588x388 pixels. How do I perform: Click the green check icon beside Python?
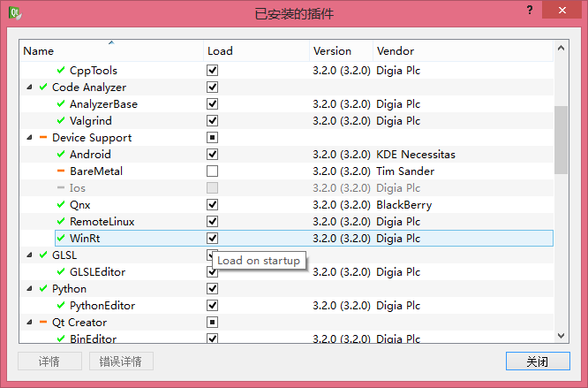[x=43, y=288]
